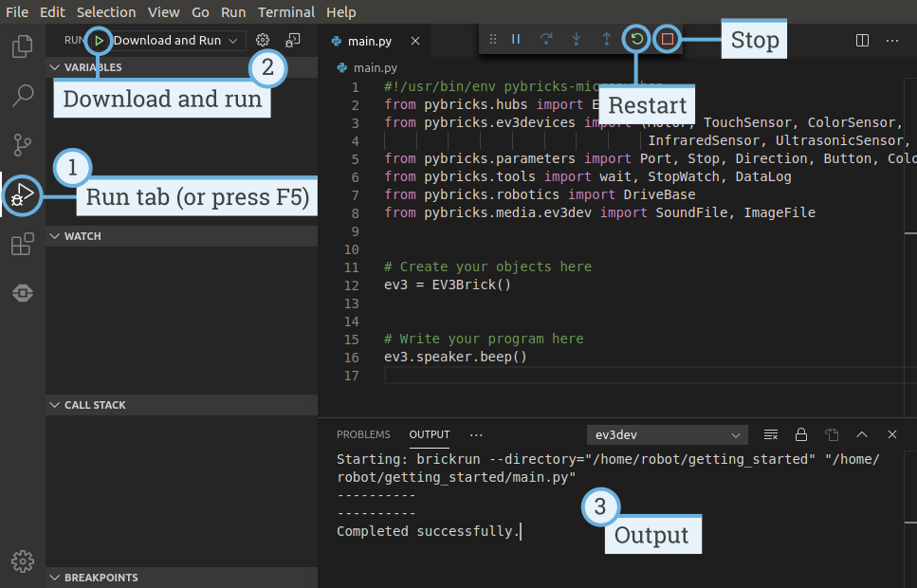This screenshot has width=917, height=588.
Task: Stop the running program
Action: coord(668,40)
